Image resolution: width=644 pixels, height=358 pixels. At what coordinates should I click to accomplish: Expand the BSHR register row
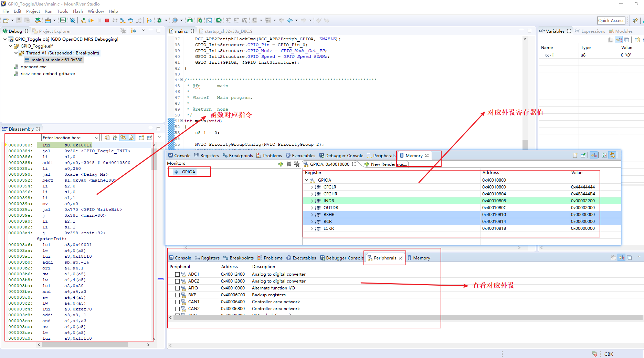[312, 214]
